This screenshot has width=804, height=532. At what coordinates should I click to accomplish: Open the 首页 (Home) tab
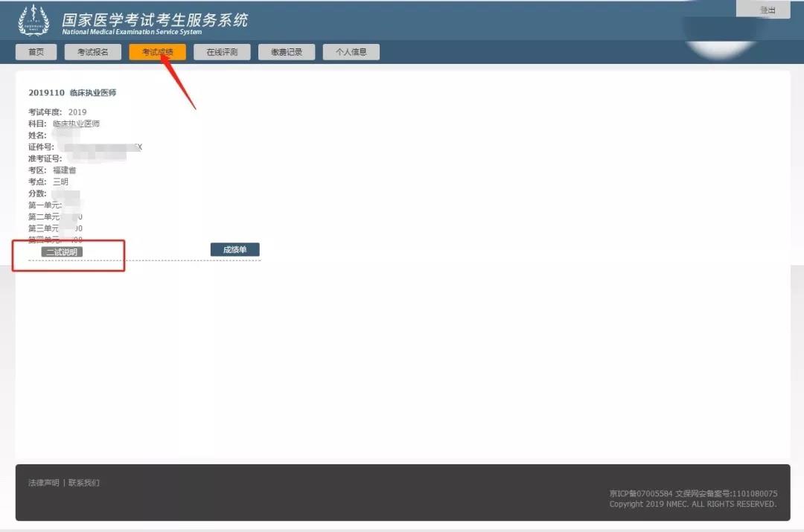point(35,51)
